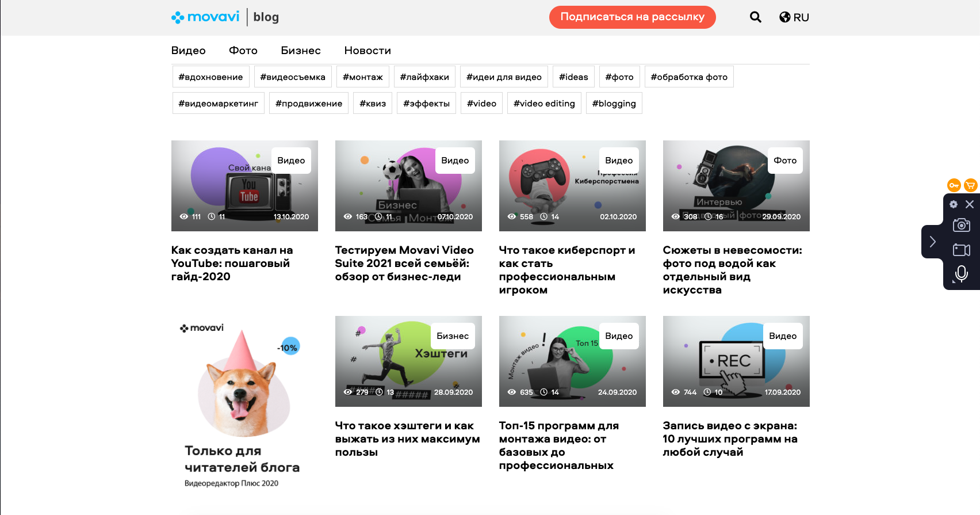Click the microphone icon in widget
Screen dimensions: 980x515
[x=961, y=274]
